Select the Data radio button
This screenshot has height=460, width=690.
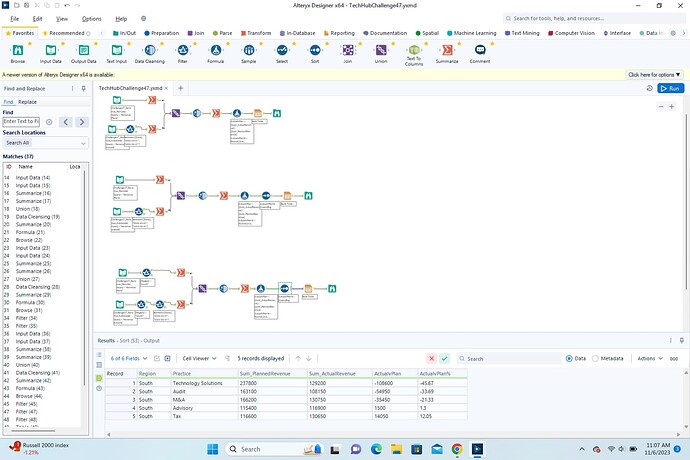[x=569, y=358]
